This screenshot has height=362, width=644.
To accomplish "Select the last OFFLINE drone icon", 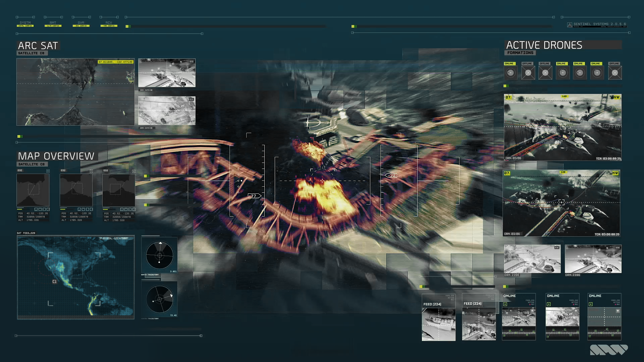I will tap(615, 73).
